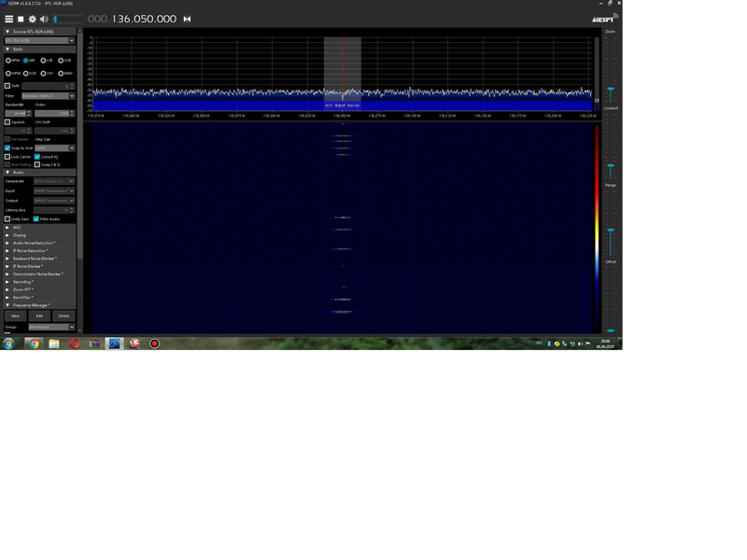Expand the IF Noise Blanker panel
This screenshot has width=747, height=560.
click(39, 266)
